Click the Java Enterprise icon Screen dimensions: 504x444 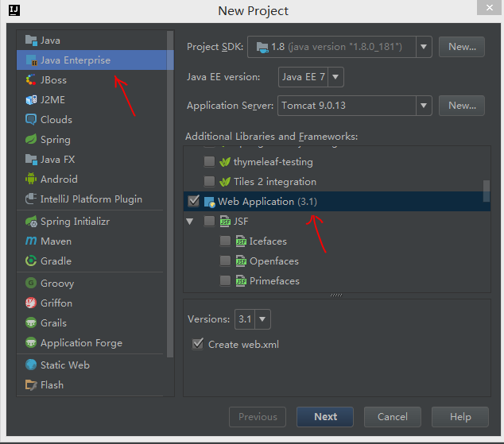(31, 60)
